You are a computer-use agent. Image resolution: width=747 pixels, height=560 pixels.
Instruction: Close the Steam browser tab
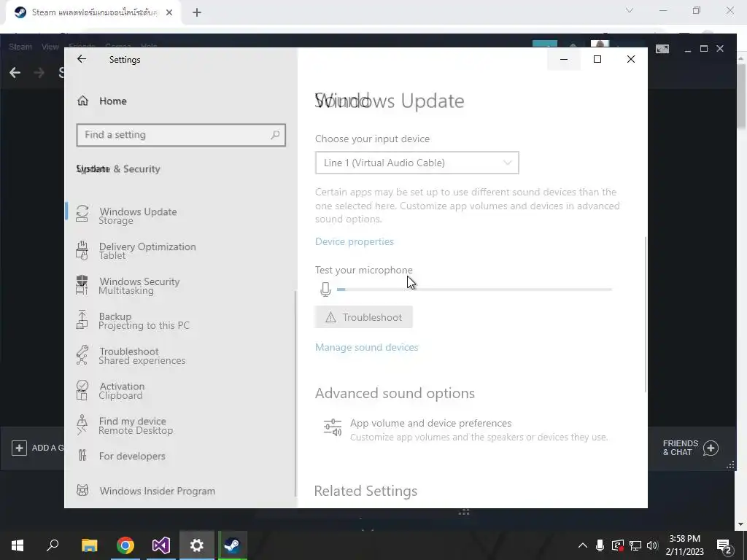click(x=169, y=12)
